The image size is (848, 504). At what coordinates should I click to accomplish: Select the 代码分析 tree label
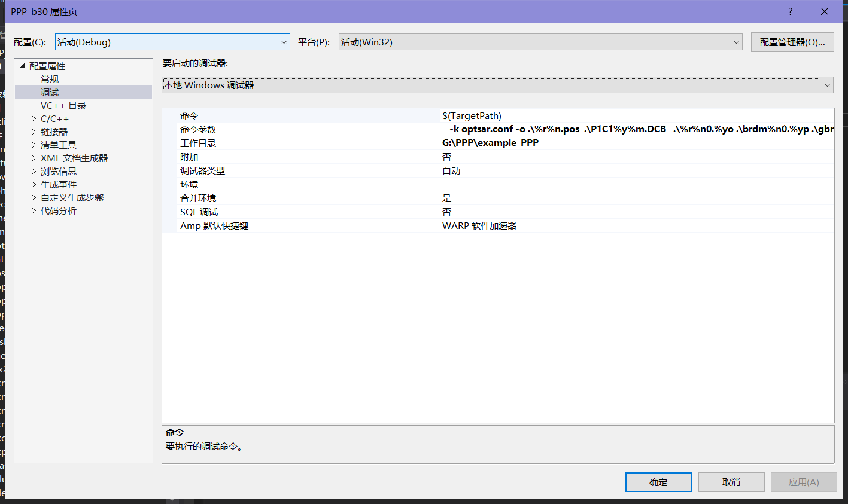click(59, 210)
